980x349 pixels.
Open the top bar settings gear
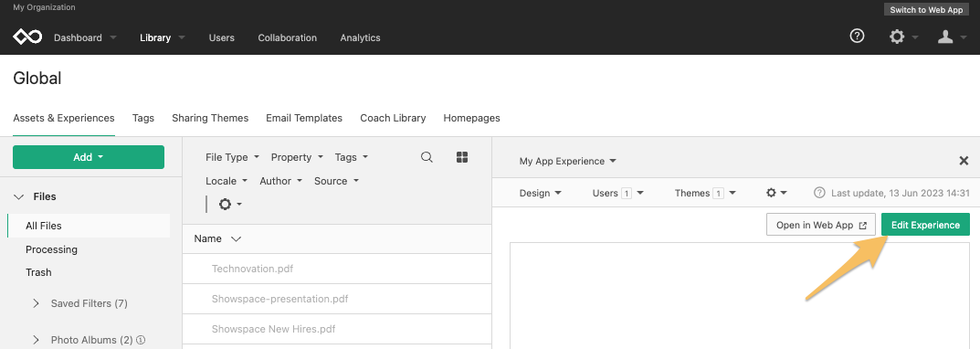[897, 37]
